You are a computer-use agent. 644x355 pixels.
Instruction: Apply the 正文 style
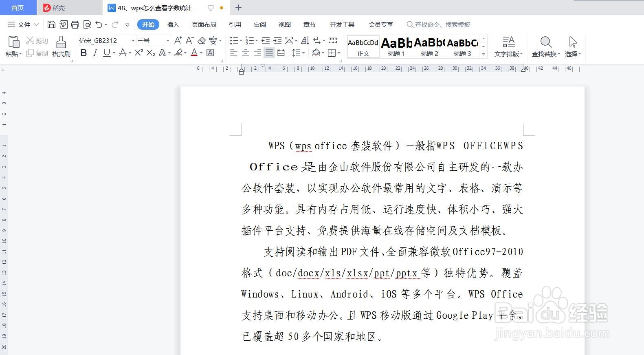[363, 47]
